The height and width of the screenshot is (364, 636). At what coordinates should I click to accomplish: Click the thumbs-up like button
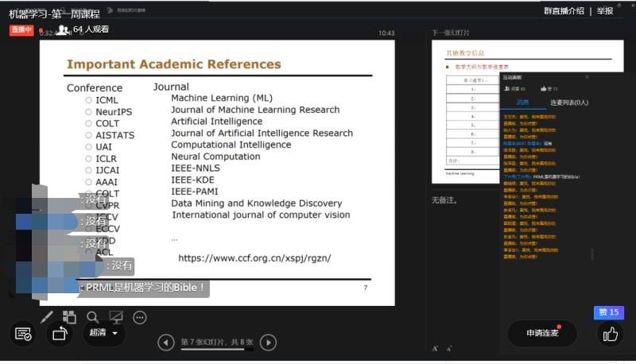pos(610,334)
